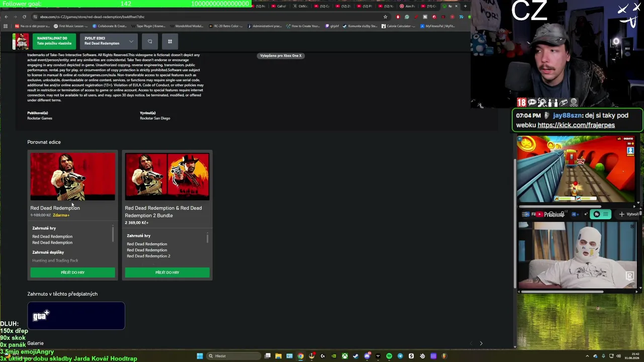Open Windows Start menu

[x=200, y=356]
